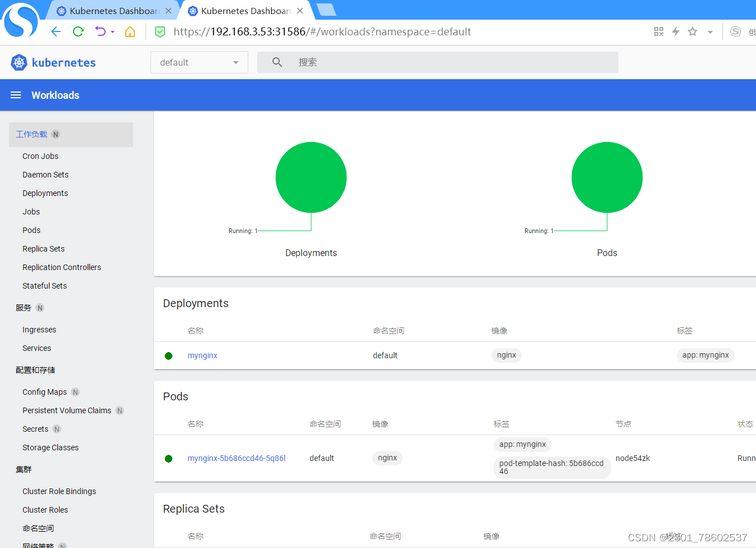756x548 pixels.
Task: Click the pod row status dot
Action: pos(168,459)
